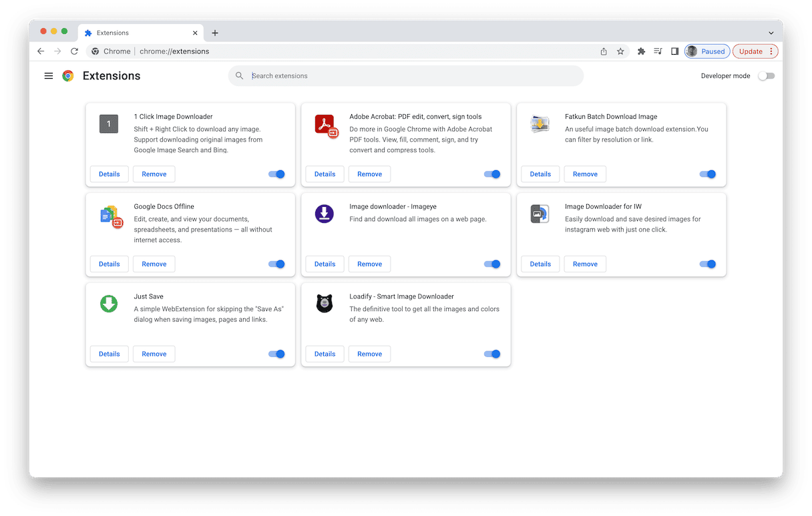812x516 pixels.
Task: View Details of Adobe Acrobat extension
Action: tap(325, 174)
